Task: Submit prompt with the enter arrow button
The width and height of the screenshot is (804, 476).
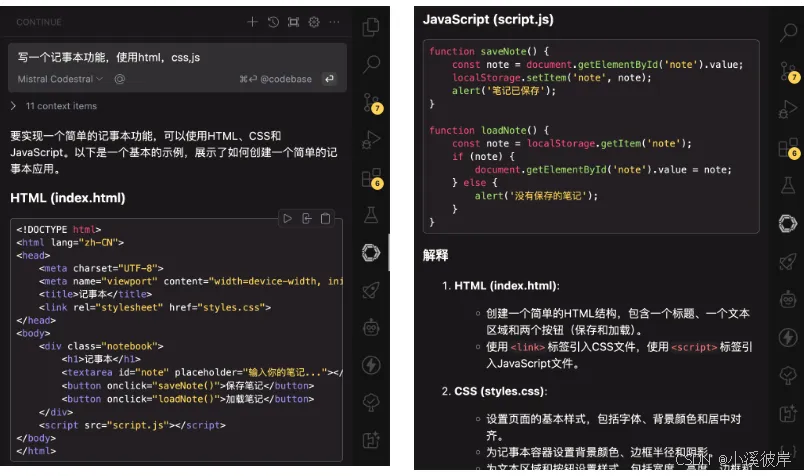Action: [329, 78]
